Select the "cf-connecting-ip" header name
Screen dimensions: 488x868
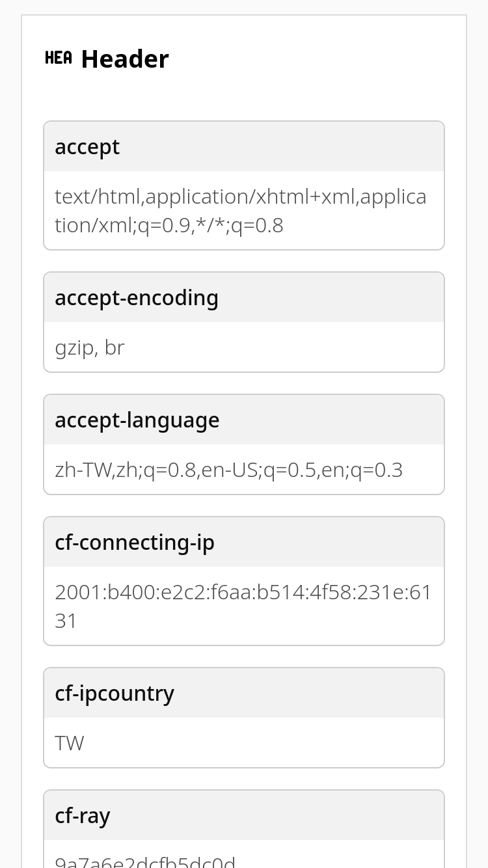[x=135, y=543]
